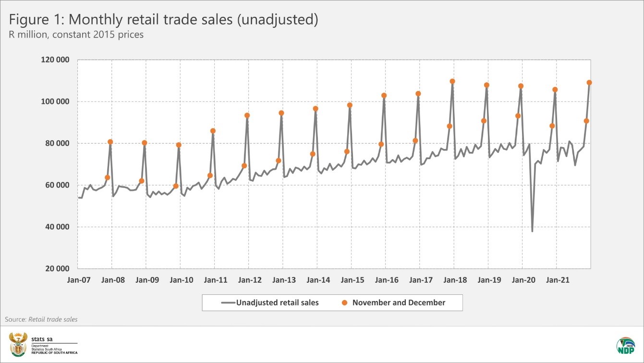The width and height of the screenshot is (644, 363).
Task: Click the 'Jan-07' x-axis label
Action: pyautogui.click(x=79, y=280)
